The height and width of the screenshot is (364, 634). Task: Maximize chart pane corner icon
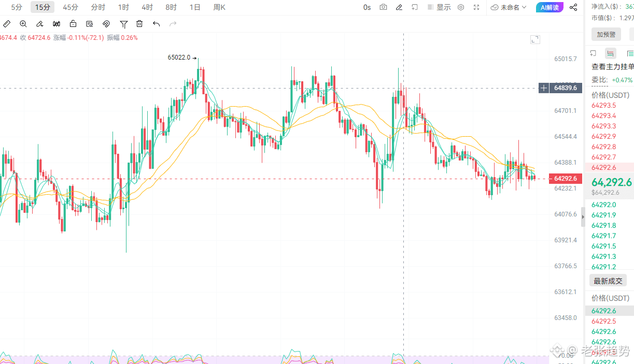coord(535,39)
